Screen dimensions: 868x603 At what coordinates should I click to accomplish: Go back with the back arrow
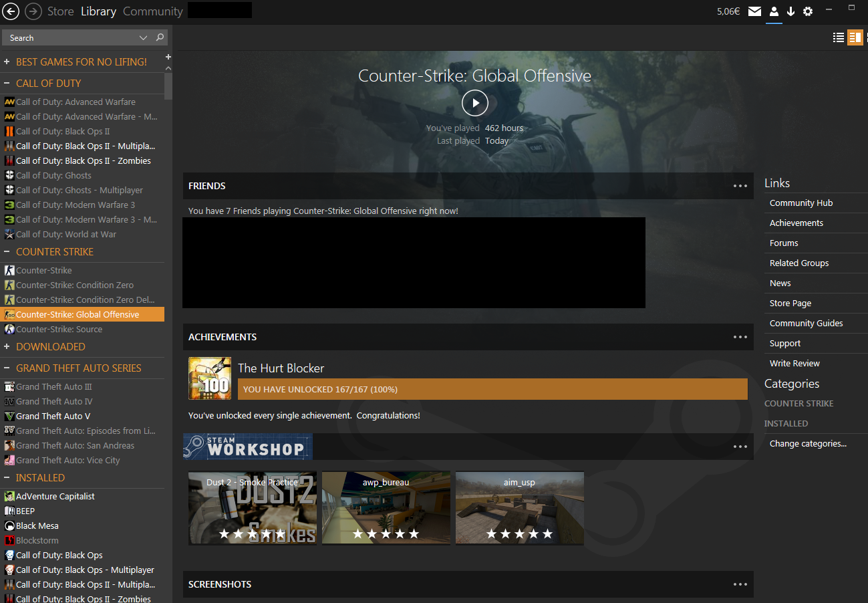tap(11, 11)
